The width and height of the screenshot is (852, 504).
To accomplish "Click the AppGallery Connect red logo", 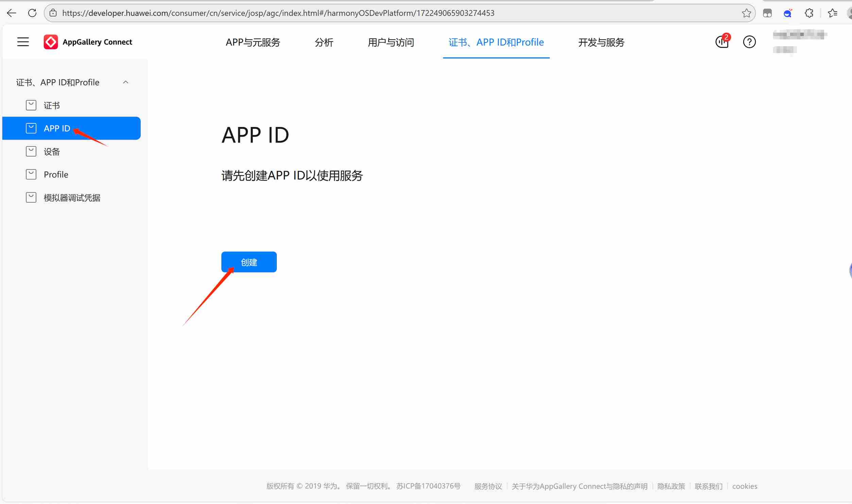I will 51,42.
